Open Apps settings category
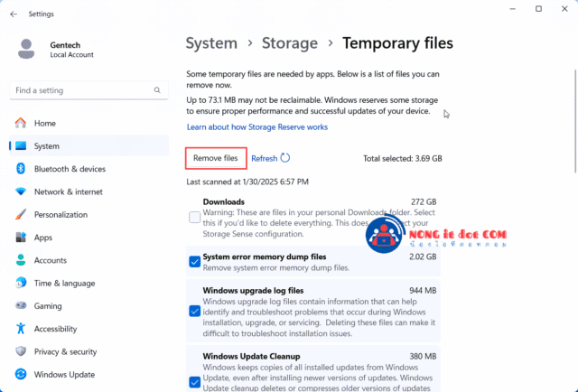The width and height of the screenshot is (578, 392). [x=89, y=238]
